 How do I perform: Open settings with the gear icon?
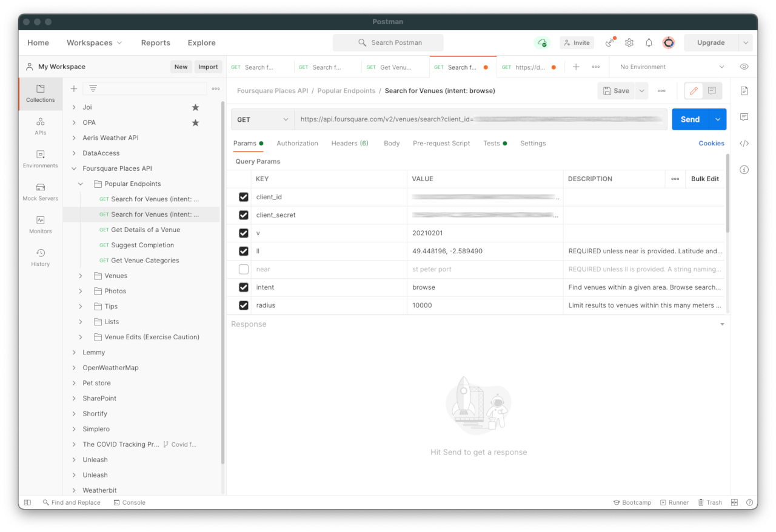coord(629,43)
